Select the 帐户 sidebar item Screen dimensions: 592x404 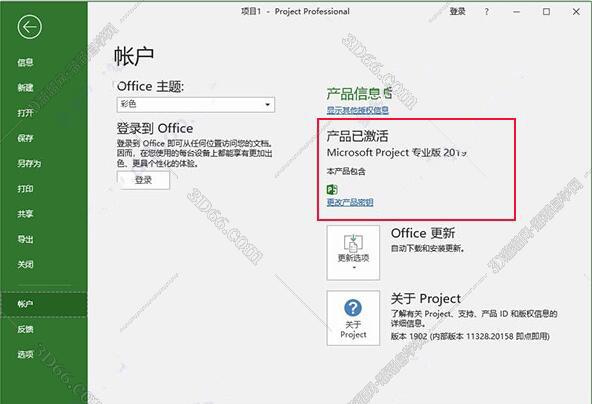click(x=44, y=304)
